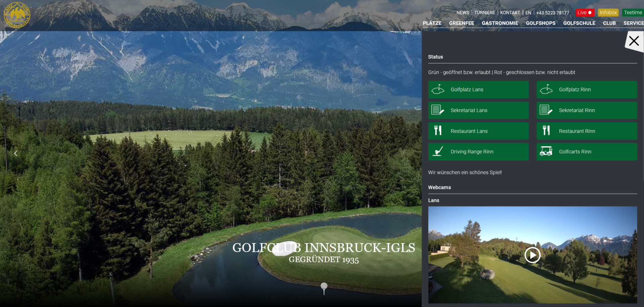The width and height of the screenshot is (644, 307).
Task: Open the GOLFSHOPS menu
Action: coord(541,23)
